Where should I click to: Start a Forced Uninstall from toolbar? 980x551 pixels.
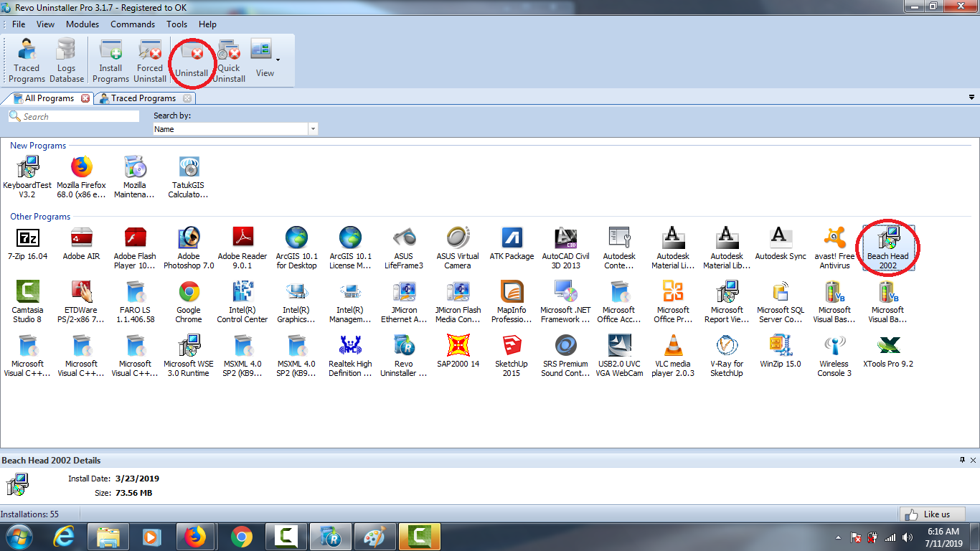pos(150,60)
